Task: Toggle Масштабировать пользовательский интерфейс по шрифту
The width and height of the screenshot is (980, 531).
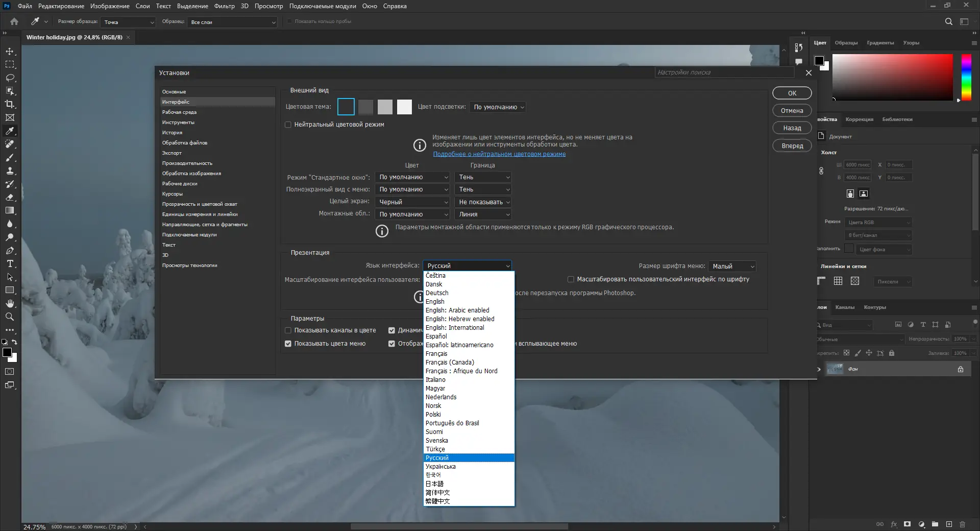Action: (571, 279)
